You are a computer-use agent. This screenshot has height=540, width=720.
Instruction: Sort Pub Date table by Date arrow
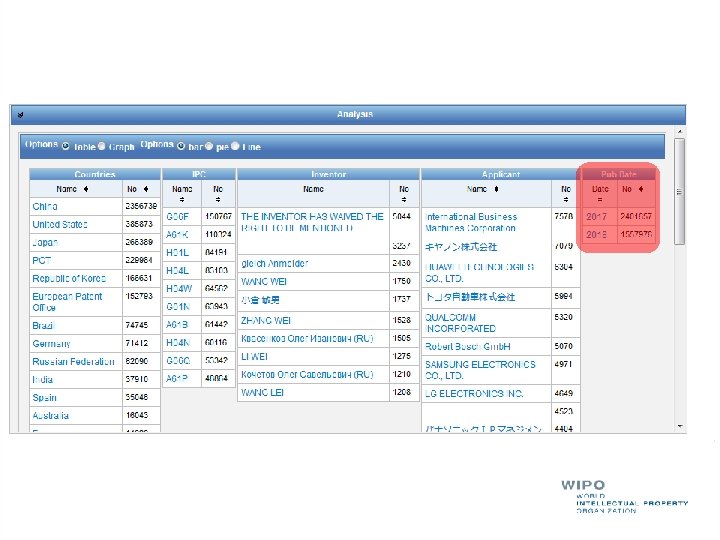coord(600,199)
